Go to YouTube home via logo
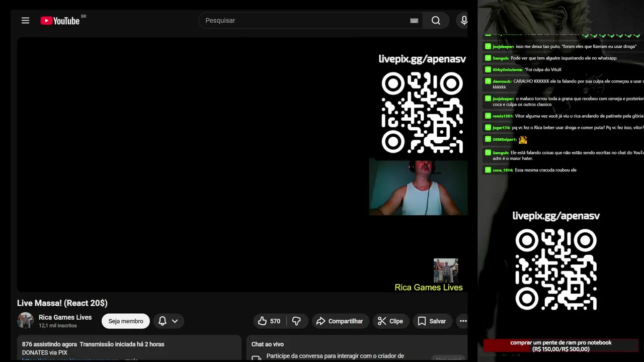The image size is (644, 362). click(60, 21)
